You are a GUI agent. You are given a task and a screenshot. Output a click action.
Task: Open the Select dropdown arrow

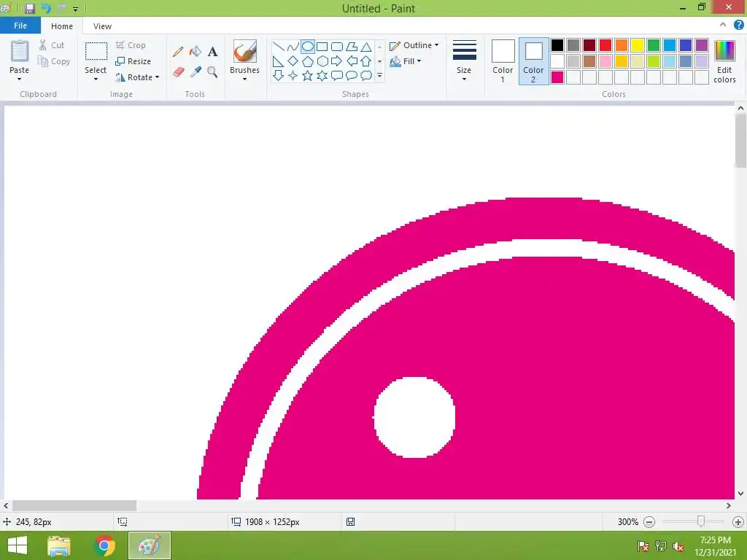coord(96,79)
